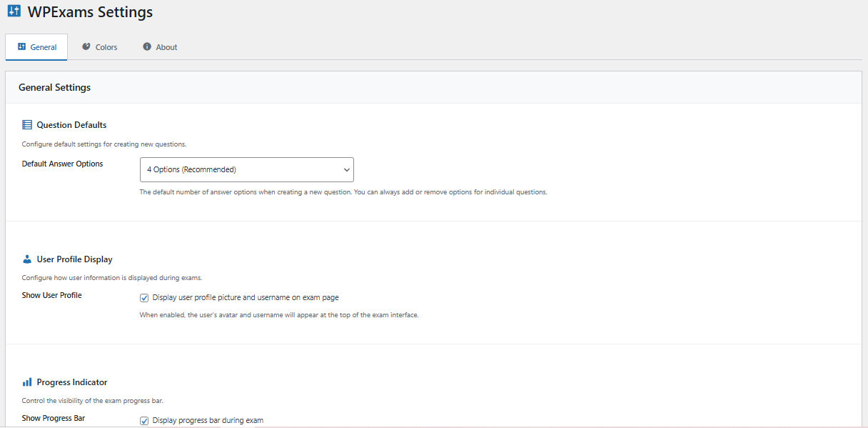Uncheck the Show User Profile checkbox
This screenshot has height=428, width=868.
(x=144, y=298)
